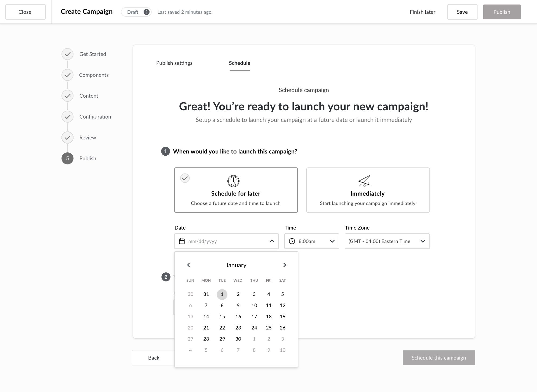The image size is (537, 392).
Task: Click the Draft status help question-mark icon
Action: tap(146, 12)
